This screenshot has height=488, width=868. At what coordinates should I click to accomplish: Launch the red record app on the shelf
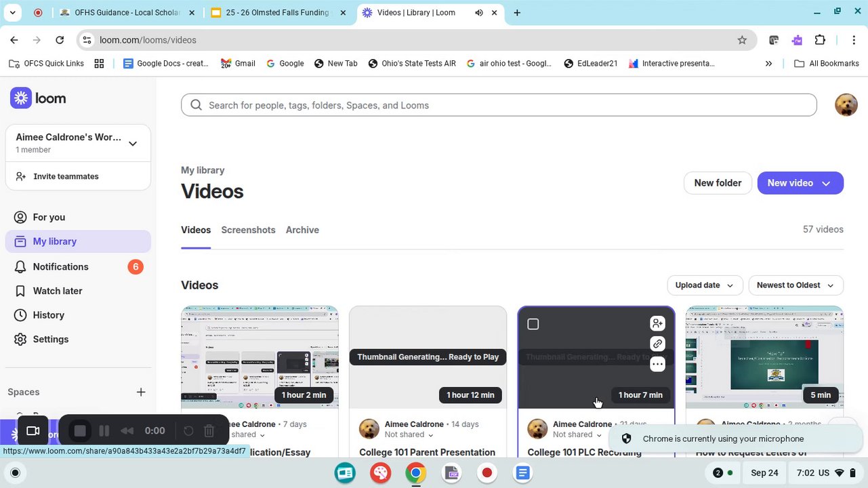(x=487, y=473)
